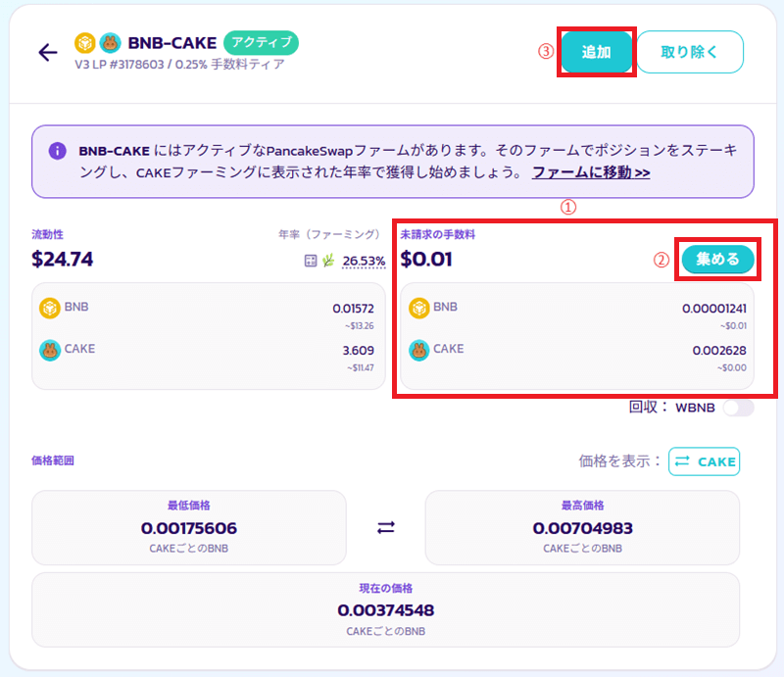
Task: Click BNB coin icon in unclaimed fees box
Action: click(x=419, y=308)
